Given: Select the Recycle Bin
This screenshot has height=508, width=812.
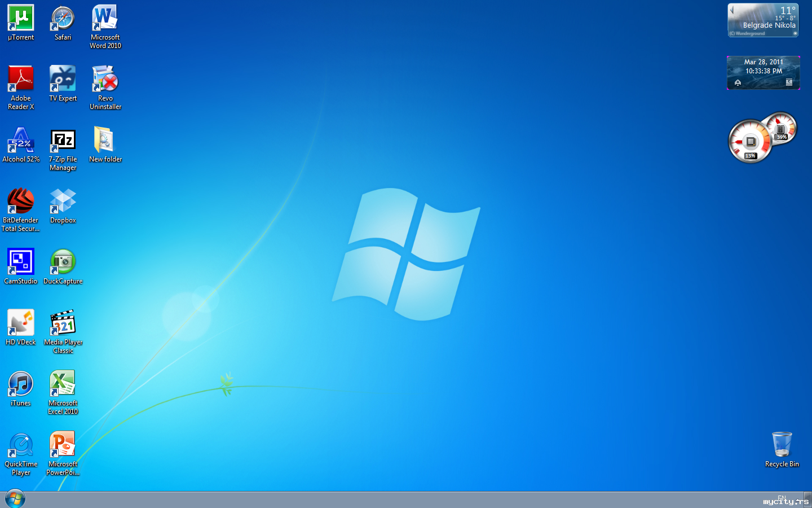Looking at the screenshot, I should point(782,449).
